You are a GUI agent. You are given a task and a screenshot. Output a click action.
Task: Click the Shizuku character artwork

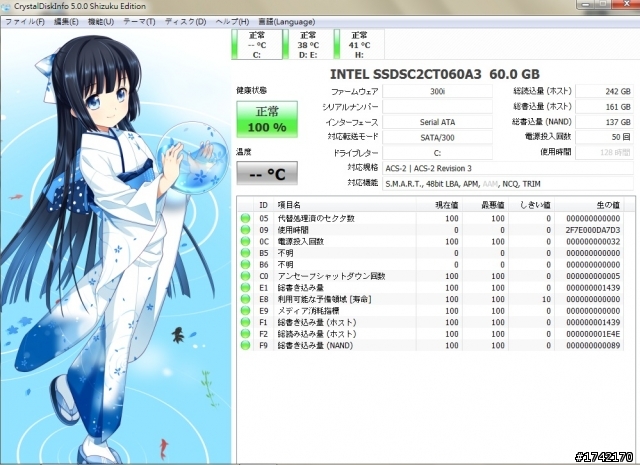pyautogui.click(x=116, y=247)
